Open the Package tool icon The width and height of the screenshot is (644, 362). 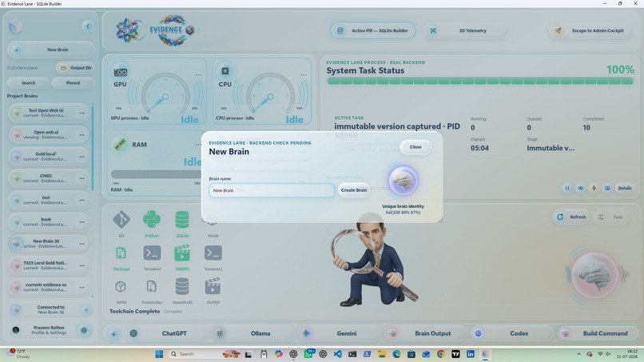point(121,253)
